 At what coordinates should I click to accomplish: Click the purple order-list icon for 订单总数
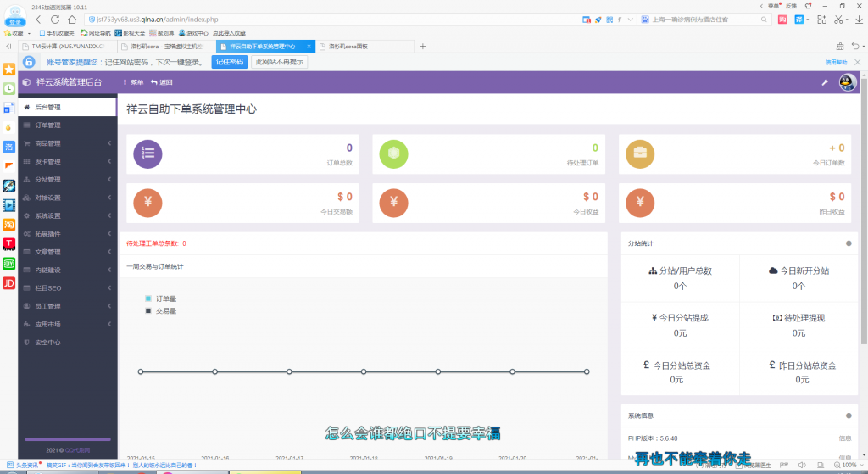pyautogui.click(x=147, y=153)
